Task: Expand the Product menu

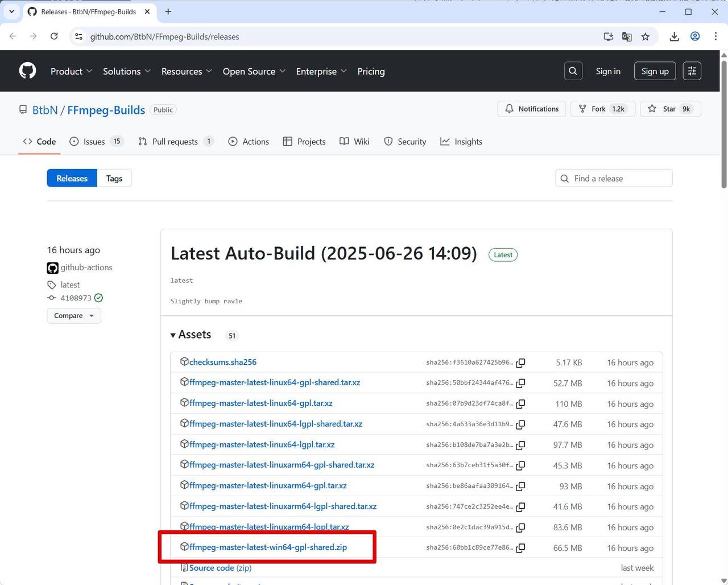Action: pyautogui.click(x=71, y=71)
